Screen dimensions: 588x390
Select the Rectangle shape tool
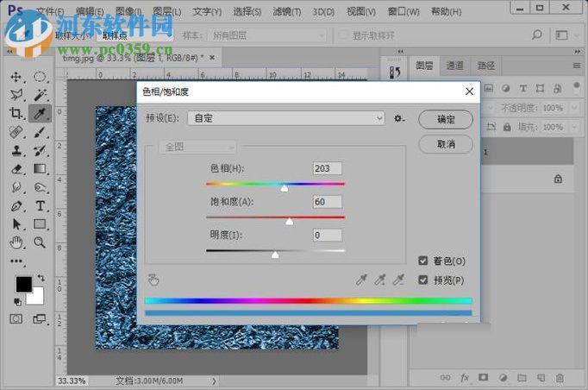[40, 224]
